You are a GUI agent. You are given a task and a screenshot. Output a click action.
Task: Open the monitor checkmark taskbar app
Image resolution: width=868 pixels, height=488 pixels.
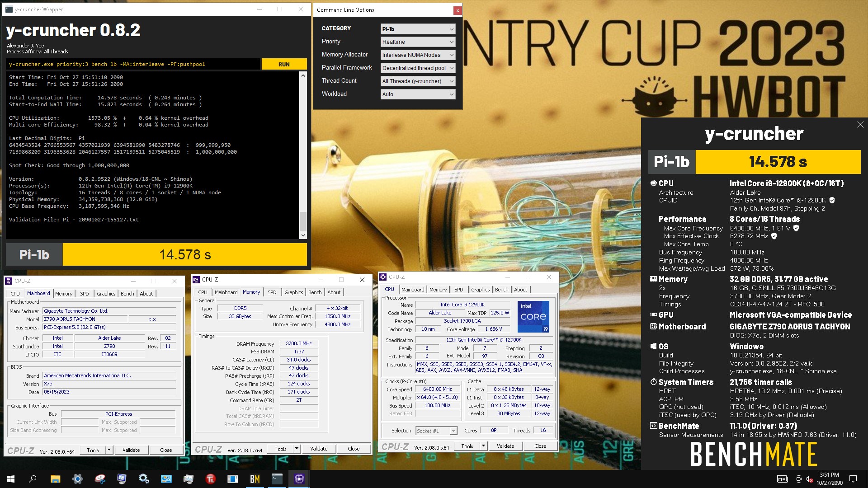coord(122,479)
